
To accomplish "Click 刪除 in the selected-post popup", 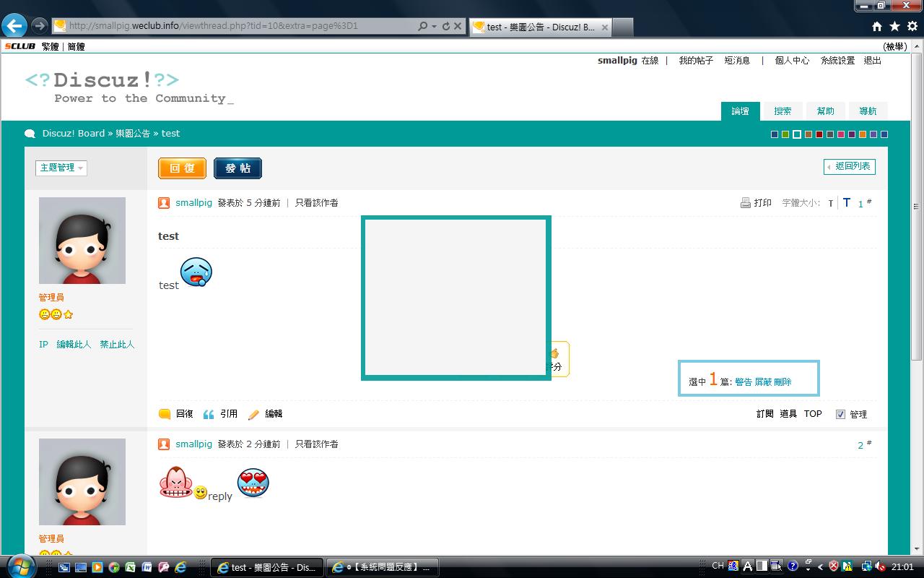I will [x=783, y=381].
